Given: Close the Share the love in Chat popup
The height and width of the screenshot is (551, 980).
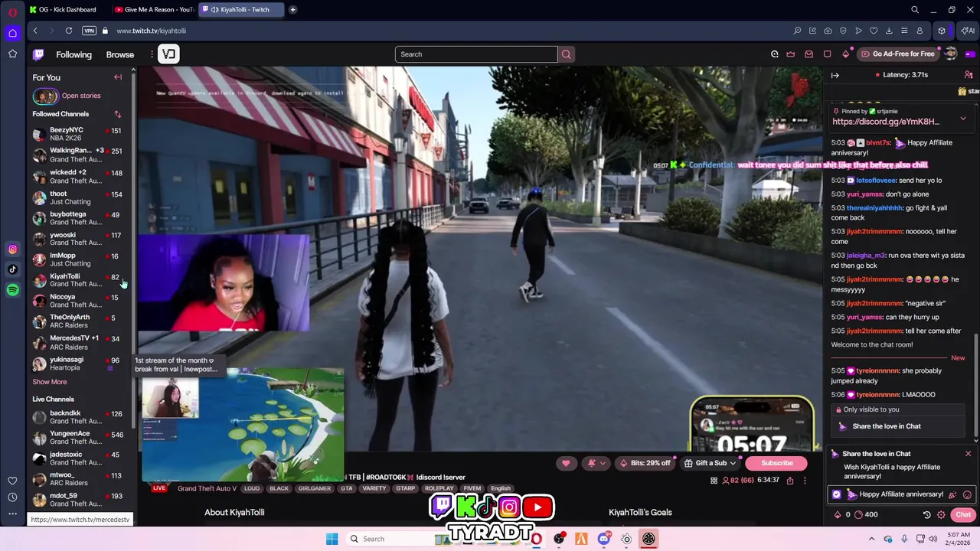Looking at the screenshot, I should point(968,454).
